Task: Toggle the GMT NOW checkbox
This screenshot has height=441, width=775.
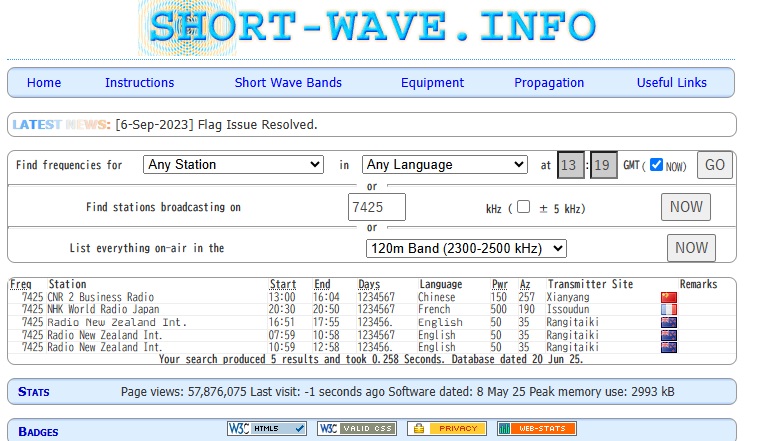Action: click(x=656, y=164)
